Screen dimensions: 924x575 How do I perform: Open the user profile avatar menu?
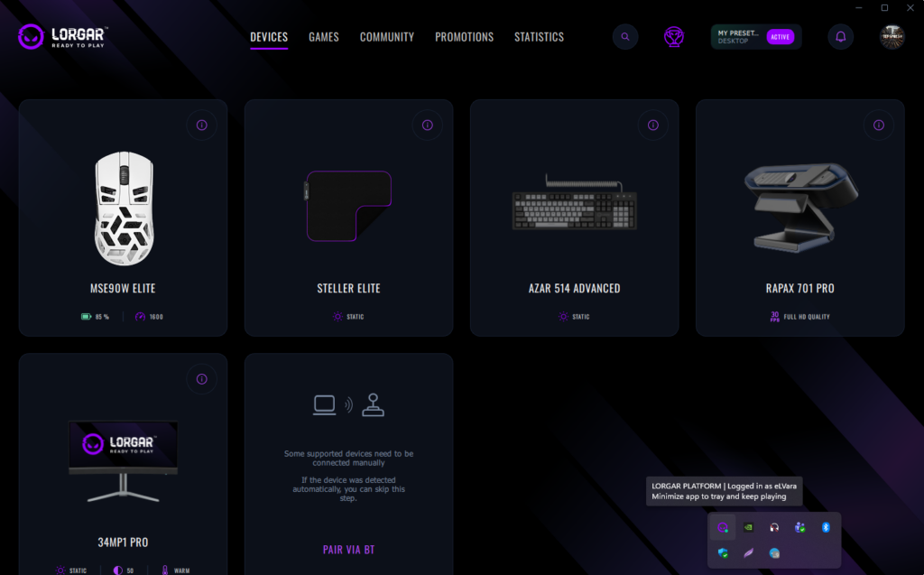click(x=892, y=37)
